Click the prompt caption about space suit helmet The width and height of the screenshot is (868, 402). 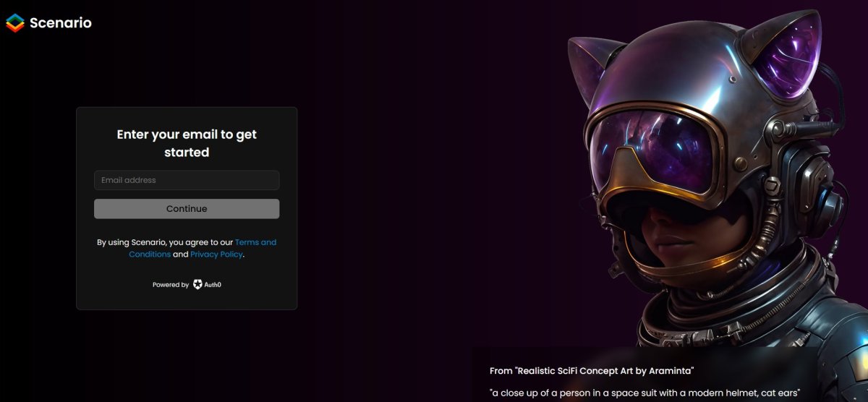click(x=644, y=393)
